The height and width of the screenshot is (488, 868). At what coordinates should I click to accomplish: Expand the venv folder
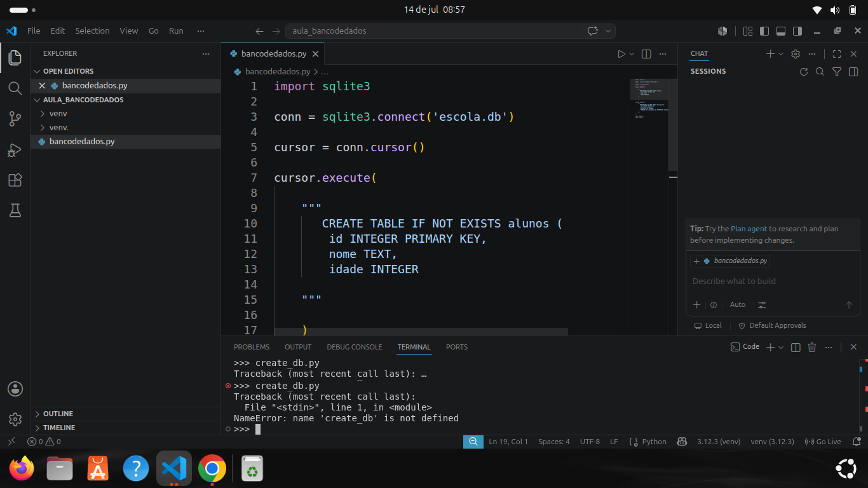click(x=58, y=114)
